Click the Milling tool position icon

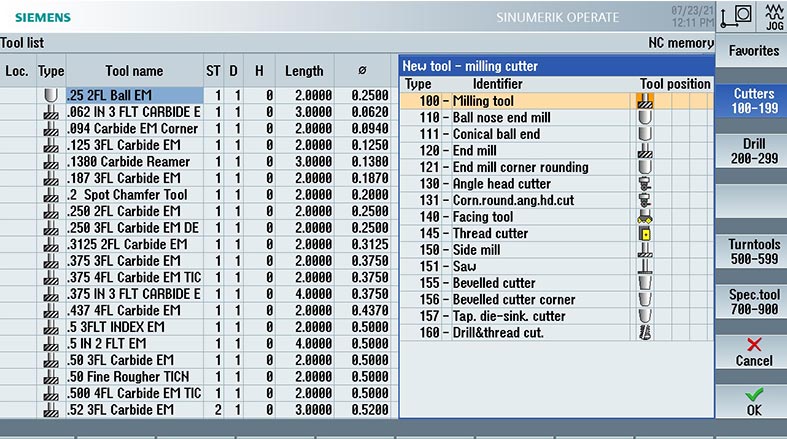(x=645, y=101)
